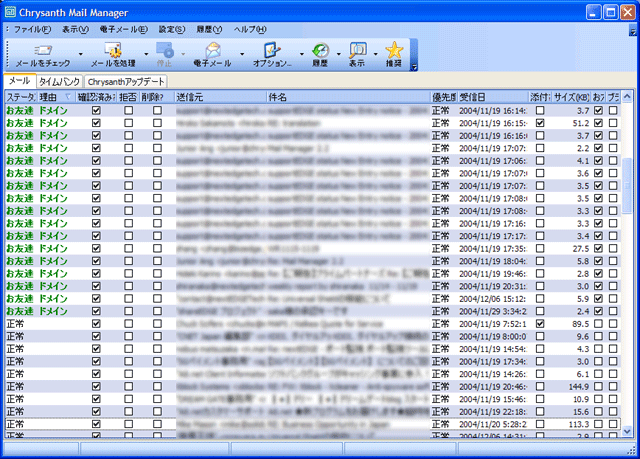
Task: Sort by the 送信元 column header
Action: click(220, 97)
